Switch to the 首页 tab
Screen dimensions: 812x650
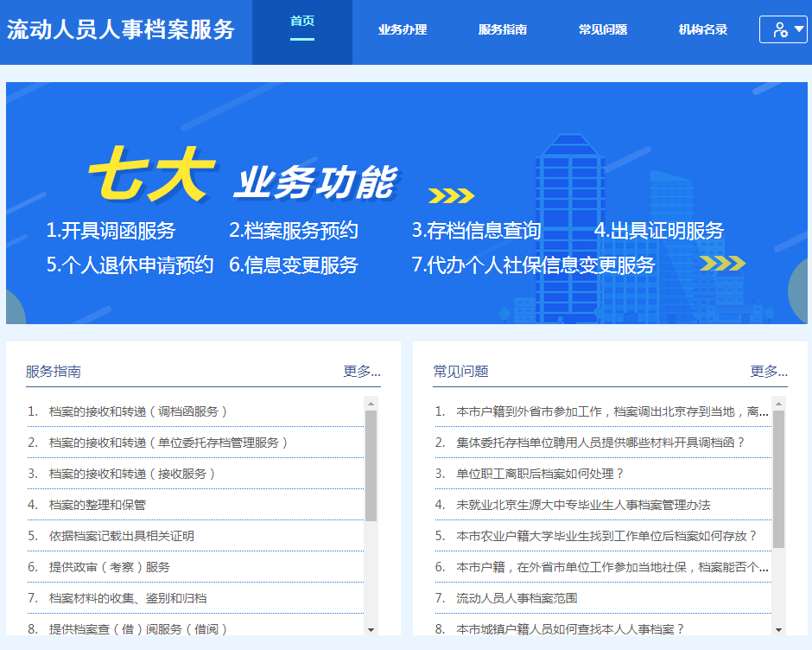point(302,22)
